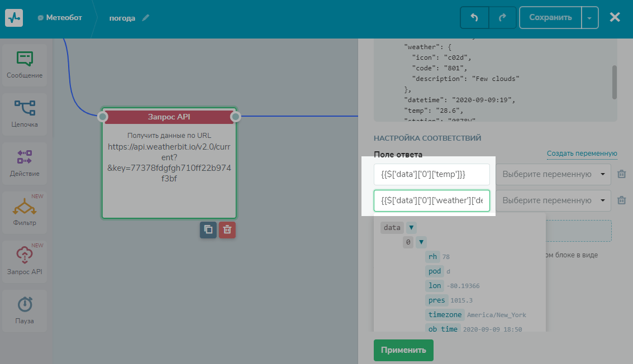Collapse the data node in tree

tap(411, 227)
